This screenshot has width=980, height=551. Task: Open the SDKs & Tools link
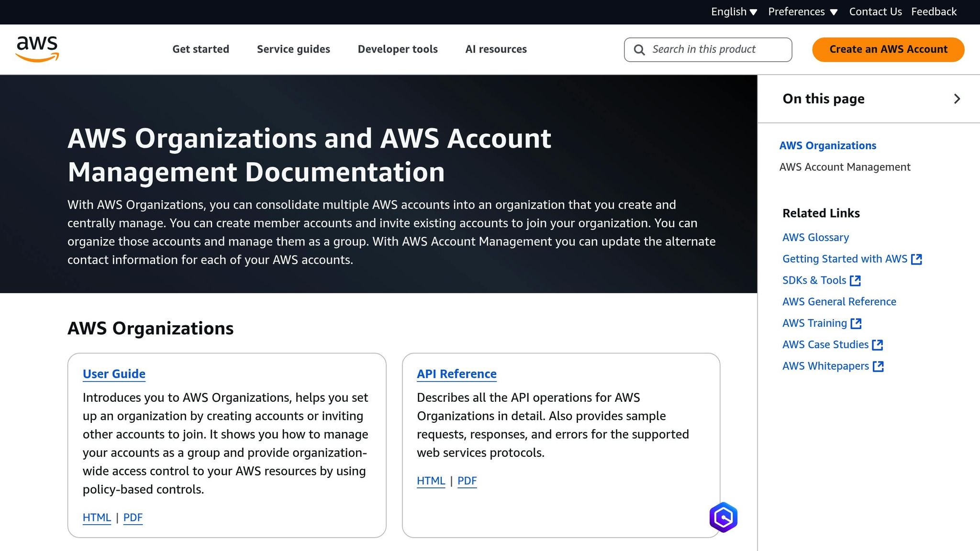[x=814, y=280]
